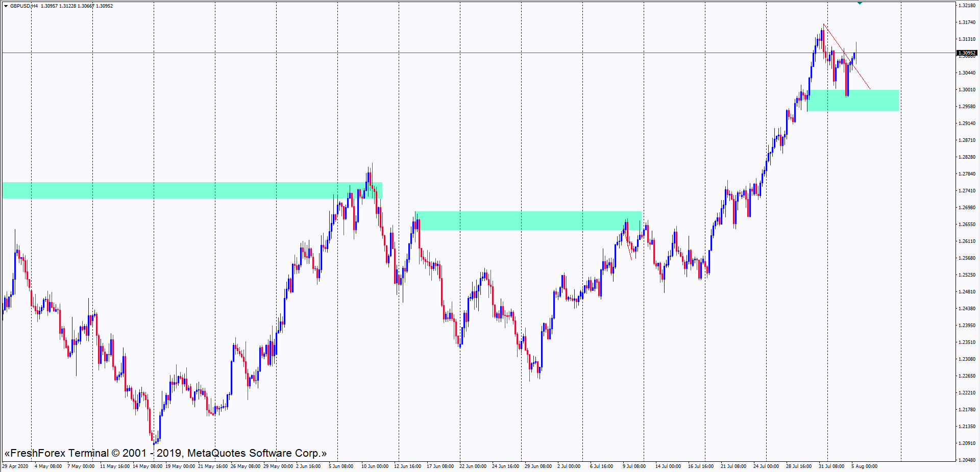Click the teal chart shift triangle marker
The width and height of the screenshot is (980, 472).
860,3
